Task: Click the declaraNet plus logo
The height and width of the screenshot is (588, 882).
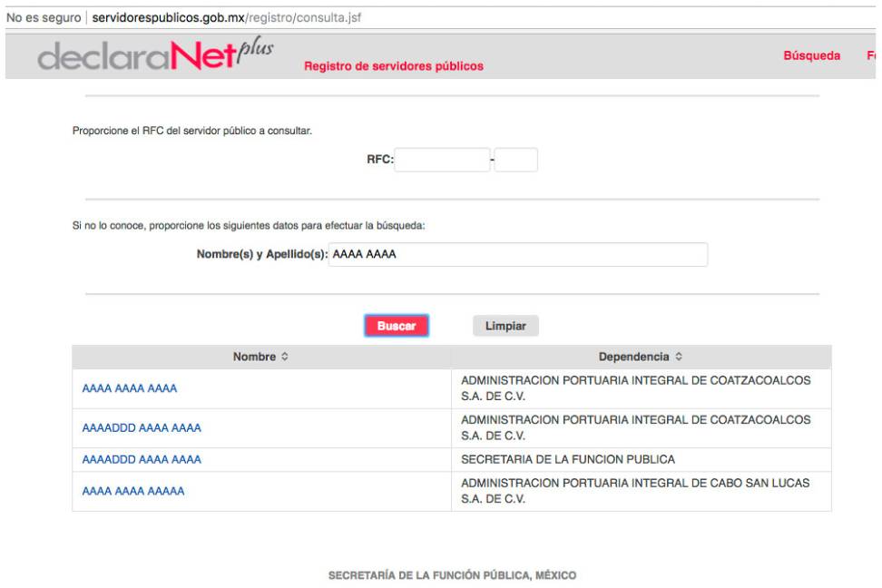Action: (x=155, y=56)
